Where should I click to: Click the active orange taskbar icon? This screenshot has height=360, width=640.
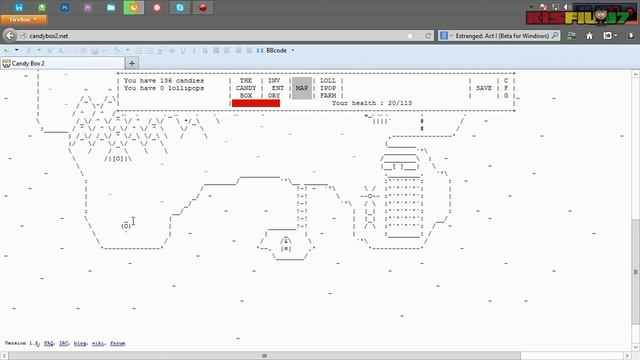134,7
